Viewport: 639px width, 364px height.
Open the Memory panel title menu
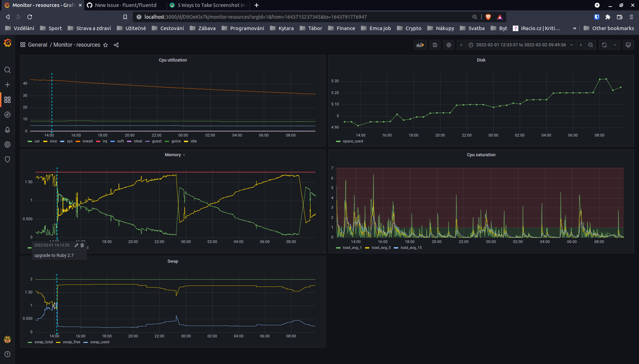point(175,155)
